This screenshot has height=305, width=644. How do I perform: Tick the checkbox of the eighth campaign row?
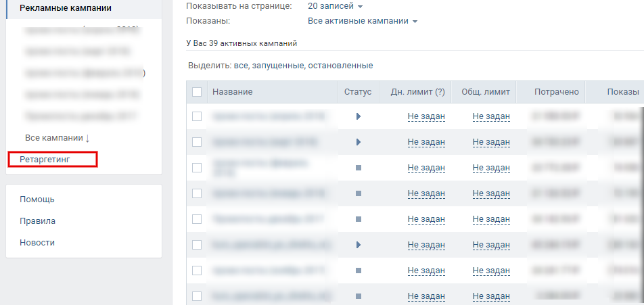pos(197,296)
